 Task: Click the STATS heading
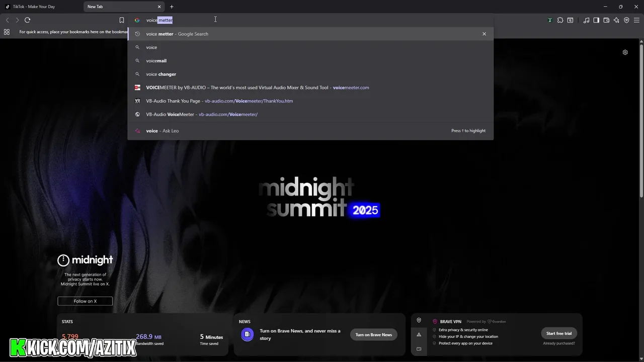click(x=67, y=322)
